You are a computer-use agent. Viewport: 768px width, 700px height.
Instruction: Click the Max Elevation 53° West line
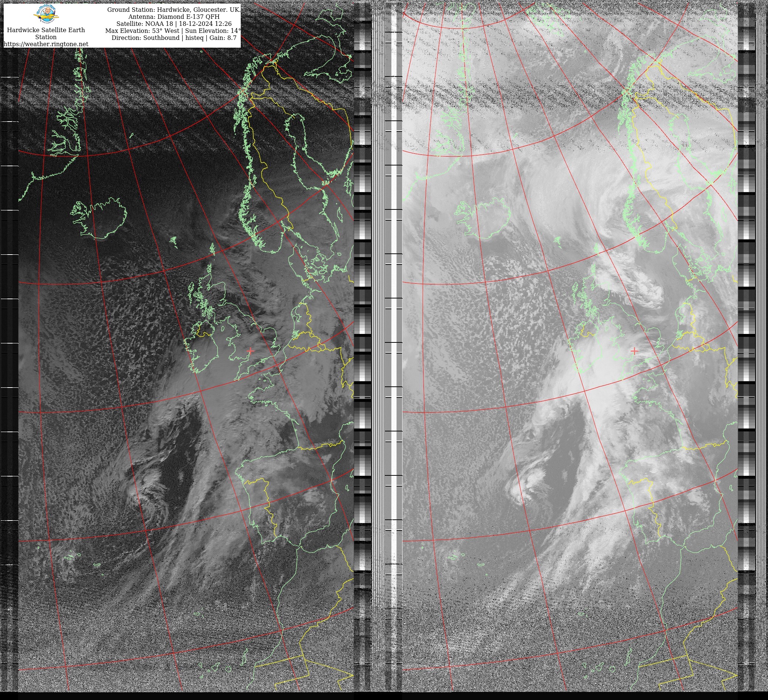pyautogui.click(x=173, y=31)
